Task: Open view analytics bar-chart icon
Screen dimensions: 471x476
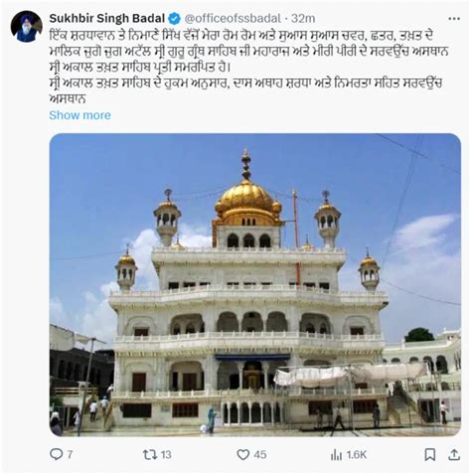Action: pos(336,455)
